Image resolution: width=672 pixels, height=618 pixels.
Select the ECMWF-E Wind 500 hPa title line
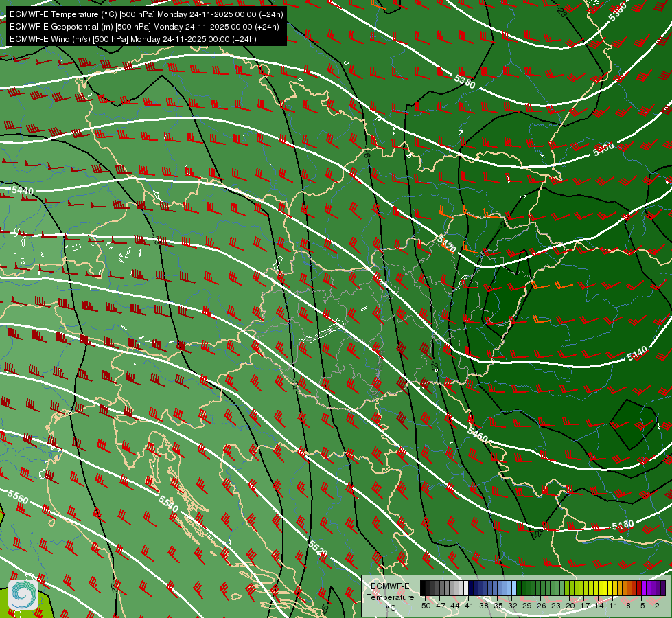coord(133,39)
